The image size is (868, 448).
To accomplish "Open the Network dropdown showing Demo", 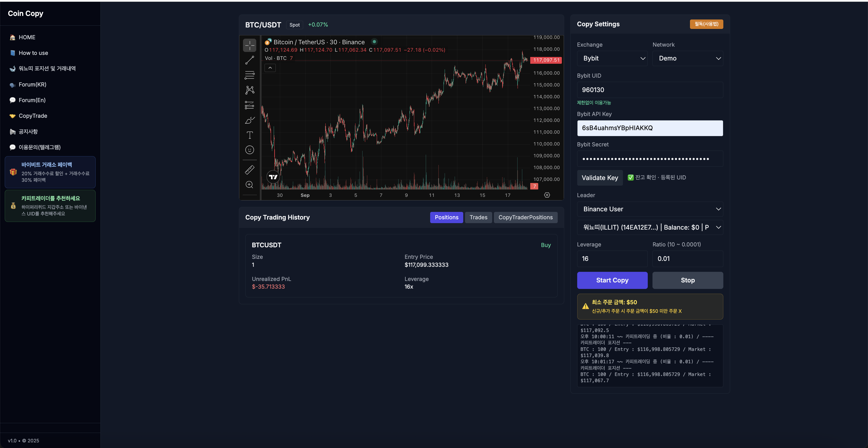I will coord(687,59).
